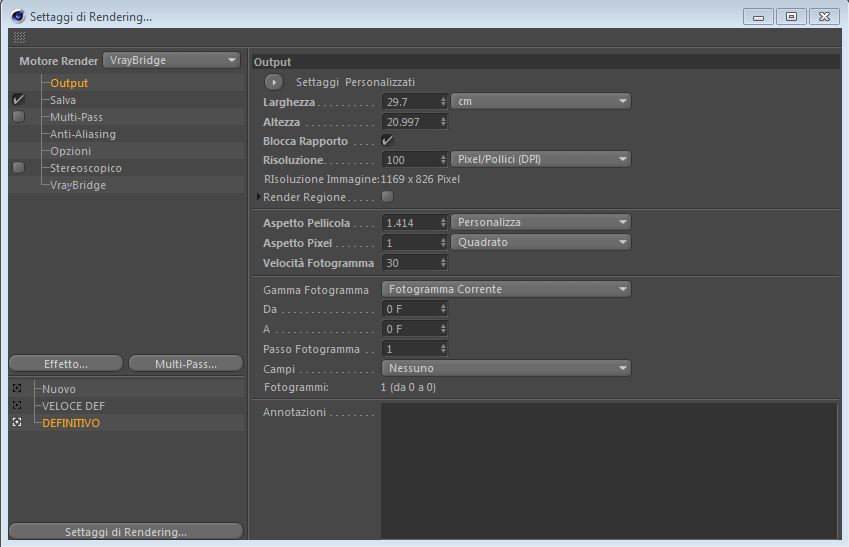
Task: Expand the Render Regione disclosure triangle
Action: (259, 197)
